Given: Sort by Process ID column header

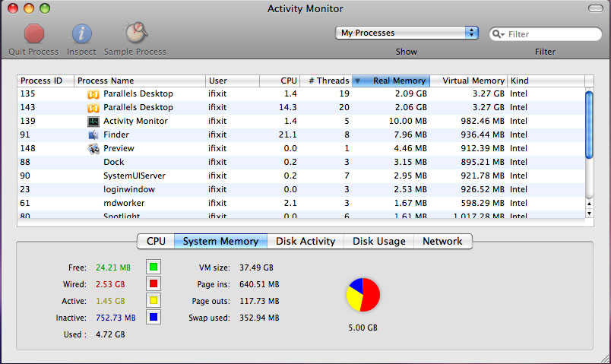Looking at the screenshot, I should click(46, 81).
